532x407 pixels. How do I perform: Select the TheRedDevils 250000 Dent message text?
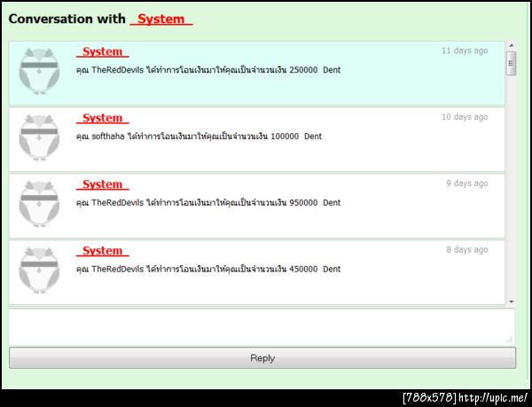click(208, 70)
